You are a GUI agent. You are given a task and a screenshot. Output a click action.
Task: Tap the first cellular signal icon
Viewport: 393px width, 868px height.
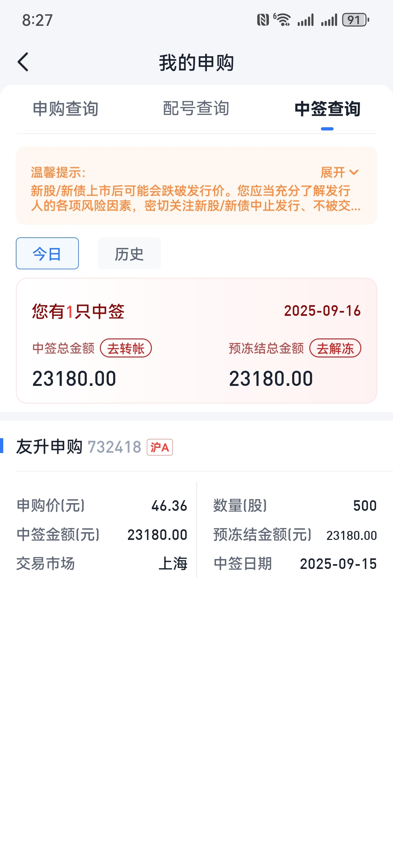point(306,20)
